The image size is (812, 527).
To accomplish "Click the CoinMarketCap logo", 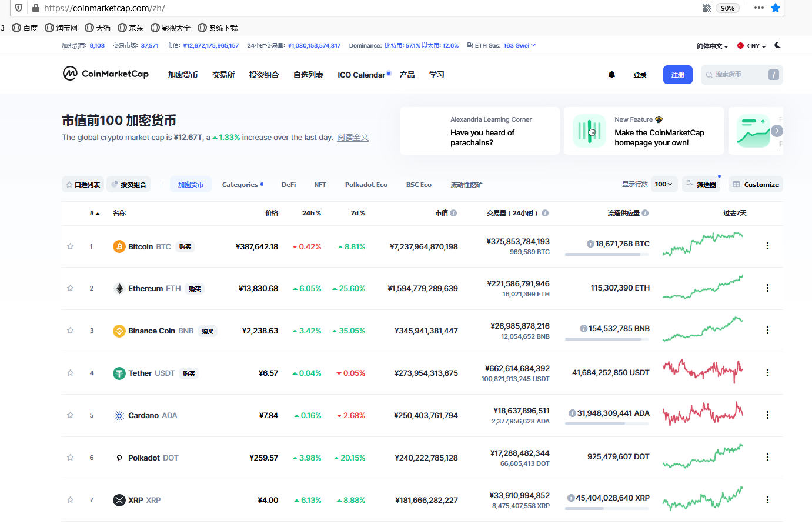I will click(x=106, y=74).
